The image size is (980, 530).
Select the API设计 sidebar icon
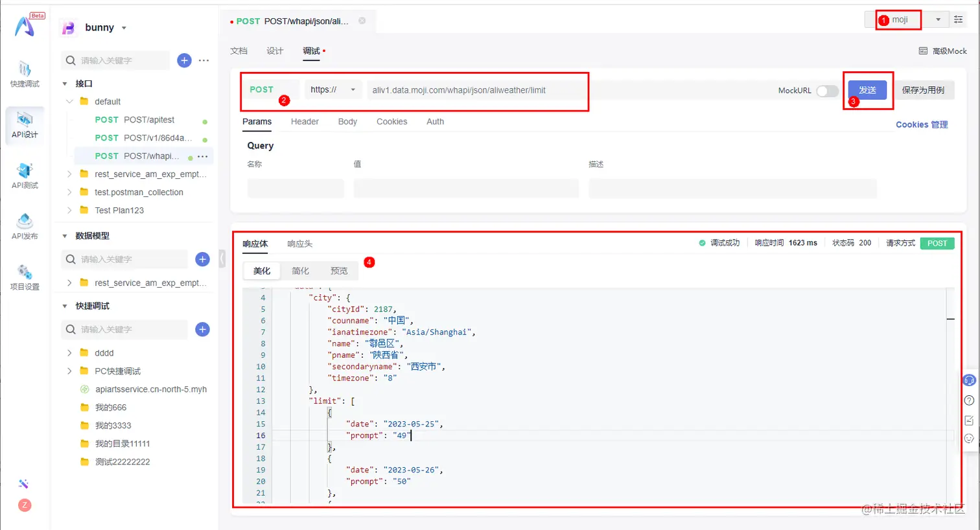(25, 125)
